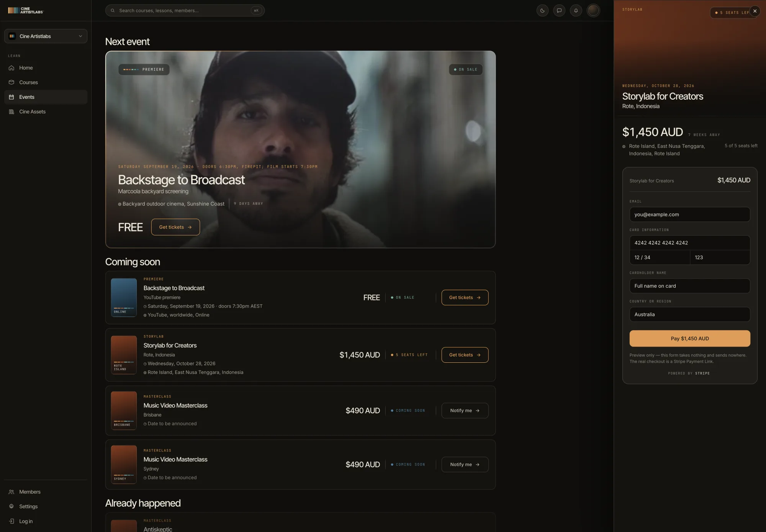
Task: Open the ONLINE event thumbnail
Action: (x=124, y=298)
